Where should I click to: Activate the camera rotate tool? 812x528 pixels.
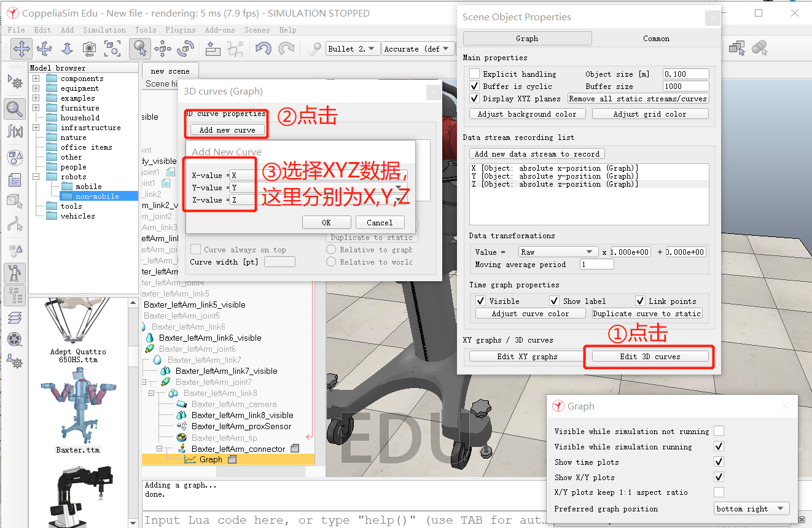coord(44,49)
